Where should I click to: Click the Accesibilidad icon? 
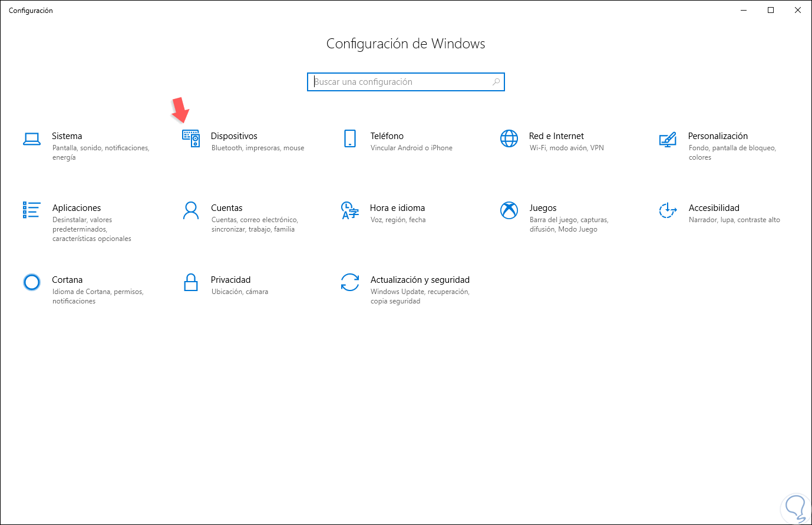tap(668, 210)
